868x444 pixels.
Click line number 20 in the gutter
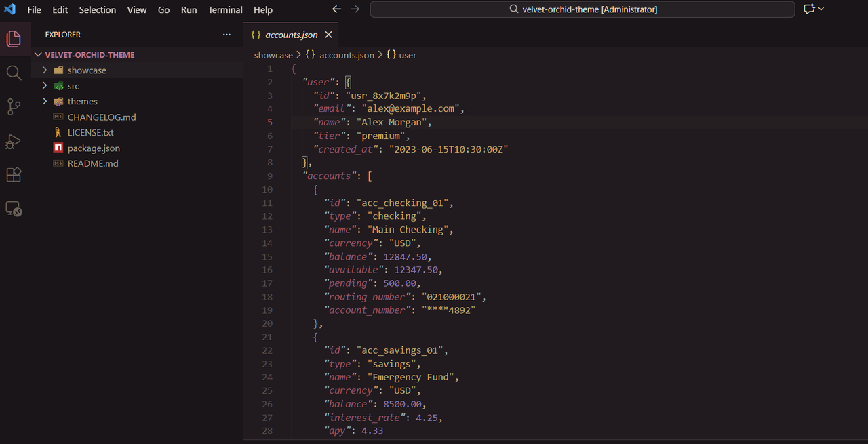point(267,324)
